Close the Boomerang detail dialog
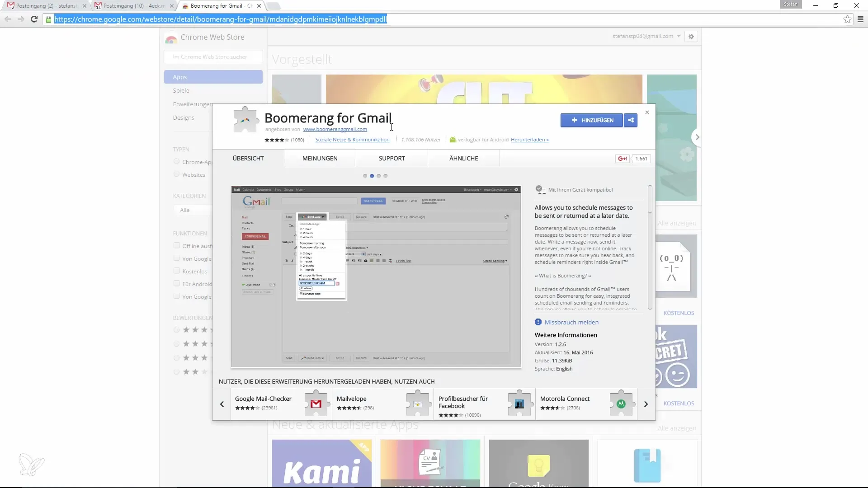The image size is (868, 488). coord(647,112)
